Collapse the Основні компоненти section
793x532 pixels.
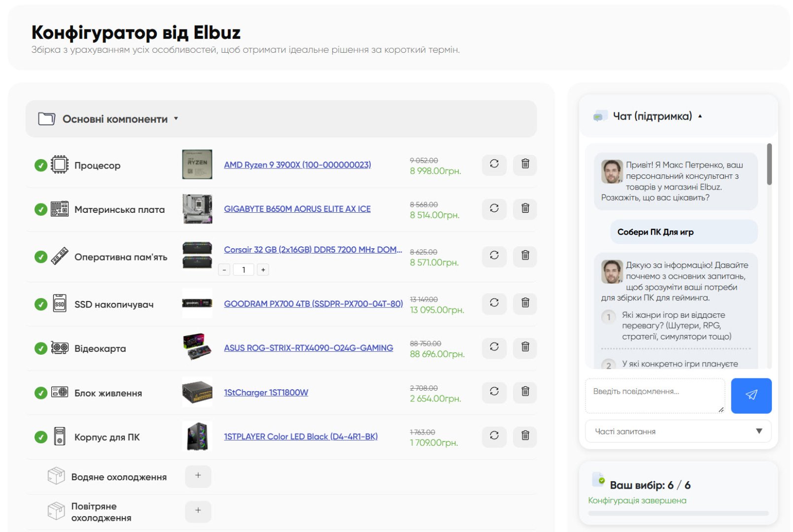pos(176,119)
